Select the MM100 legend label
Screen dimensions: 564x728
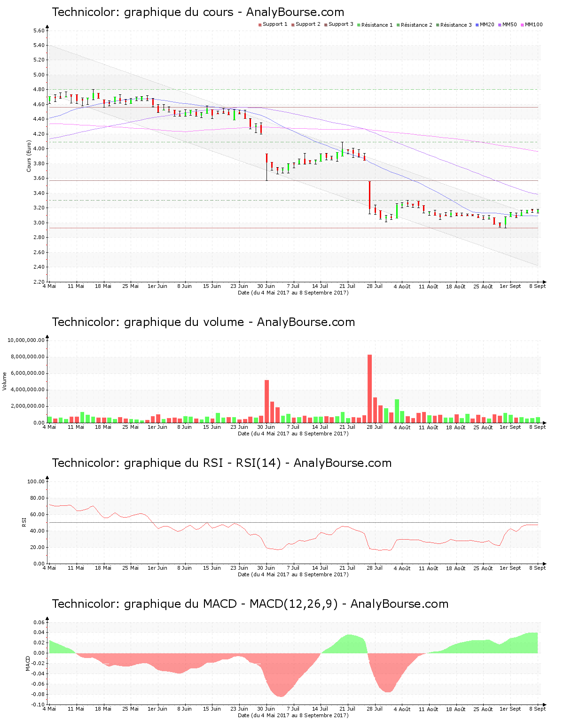pyautogui.click(x=533, y=24)
